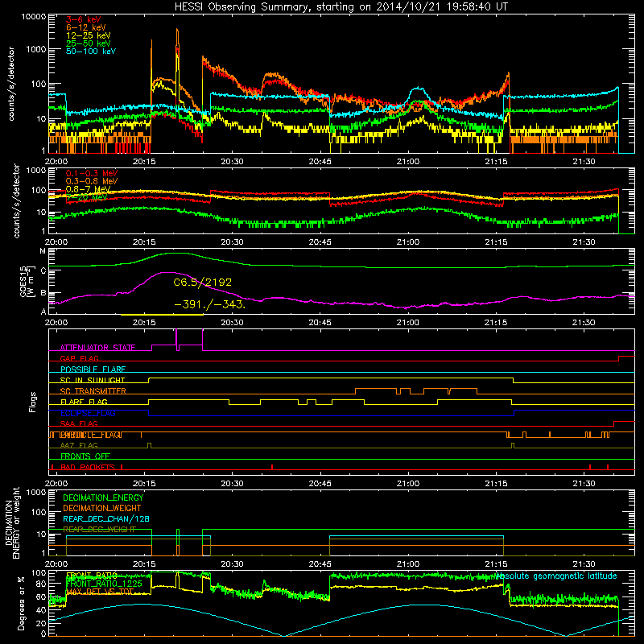Click the 21:30 tick label under the GOES plot
The image size is (644, 644).
(x=584, y=323)
